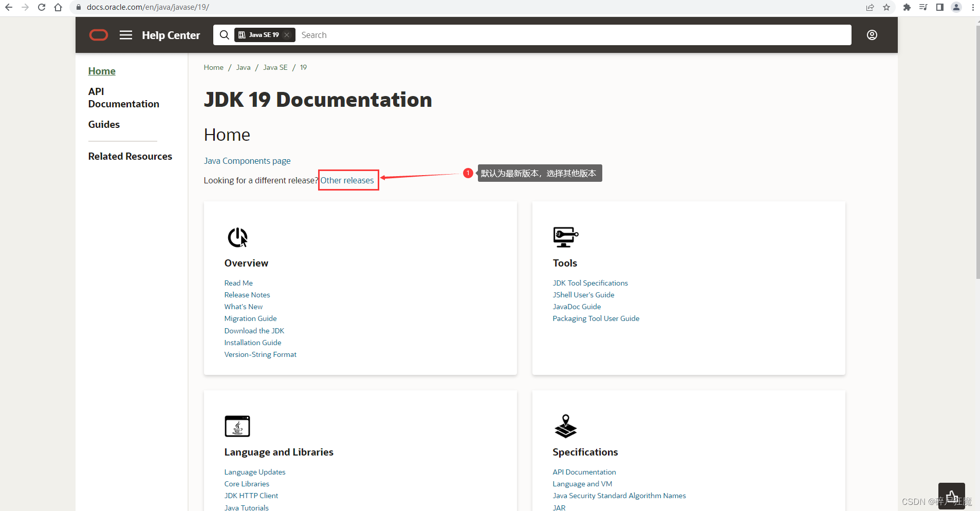
Task: Open the Release Notes link
Action: coord(247,295)
